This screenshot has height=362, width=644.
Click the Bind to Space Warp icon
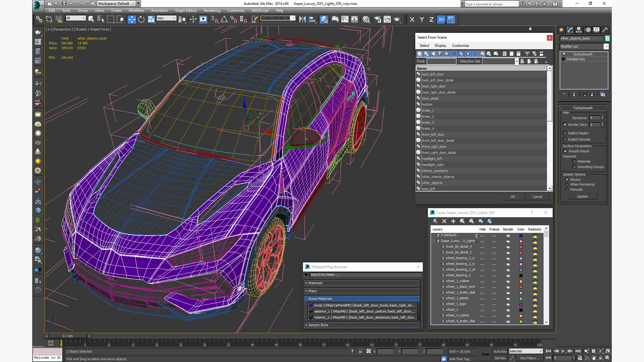[59, 19]
